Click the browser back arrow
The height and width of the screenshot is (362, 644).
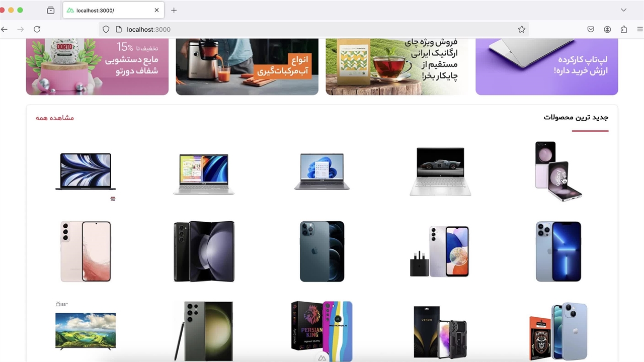click(x=5, y=29)
